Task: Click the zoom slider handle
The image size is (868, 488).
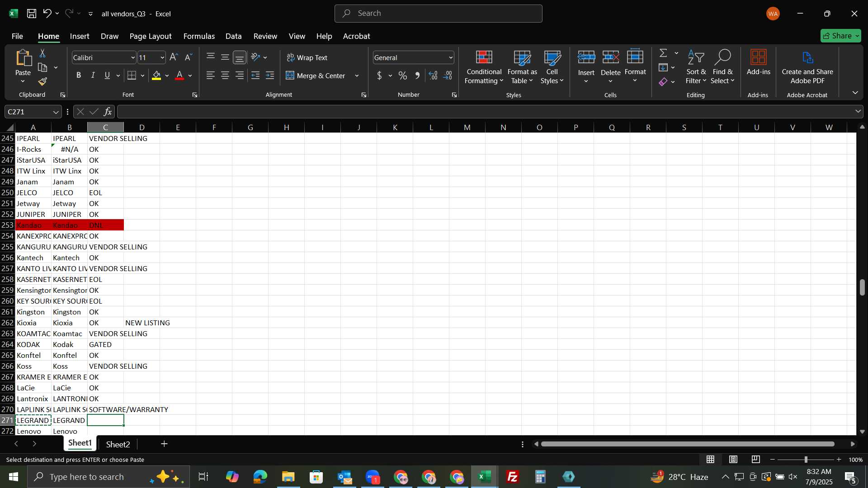Action: pyautogui.click(x=806, y=460)
